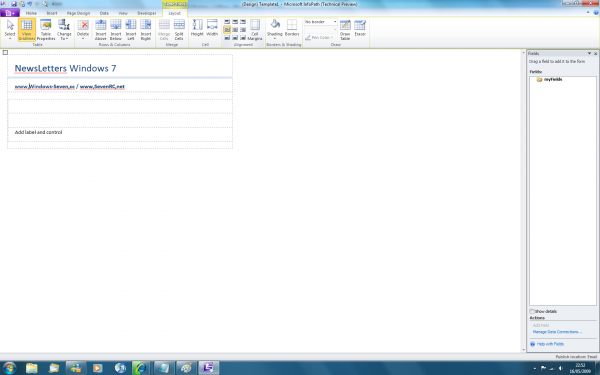Open the purple File menu button
This screenshot has height=375, width=600.
10,13
